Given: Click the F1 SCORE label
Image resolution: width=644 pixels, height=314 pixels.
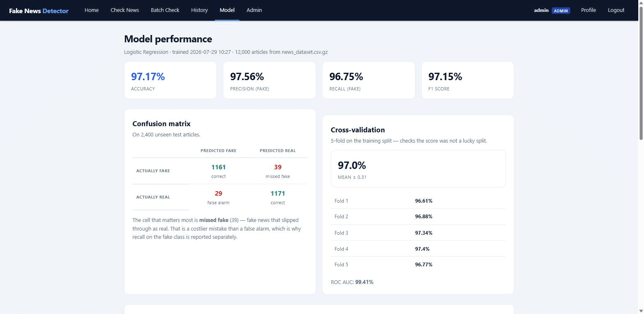Looking at the screenshot, I should pos(439,89).
